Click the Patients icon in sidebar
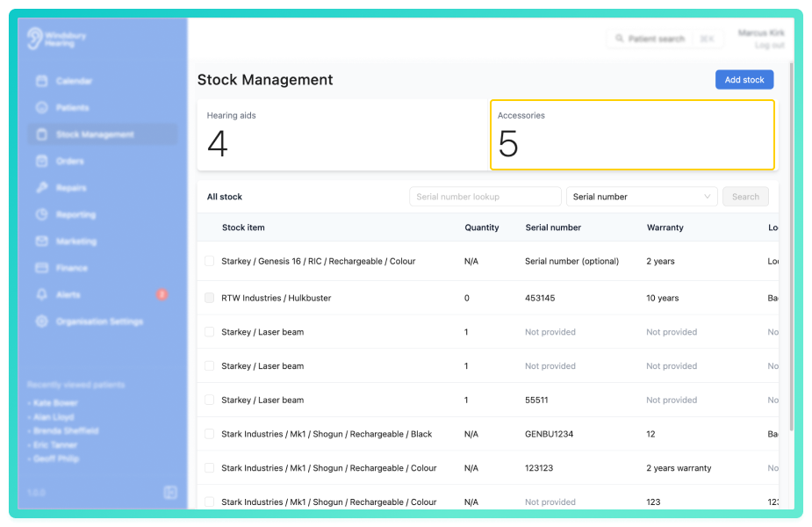The height and width of the screenshot is (527, 812). [x=42, y=108]
